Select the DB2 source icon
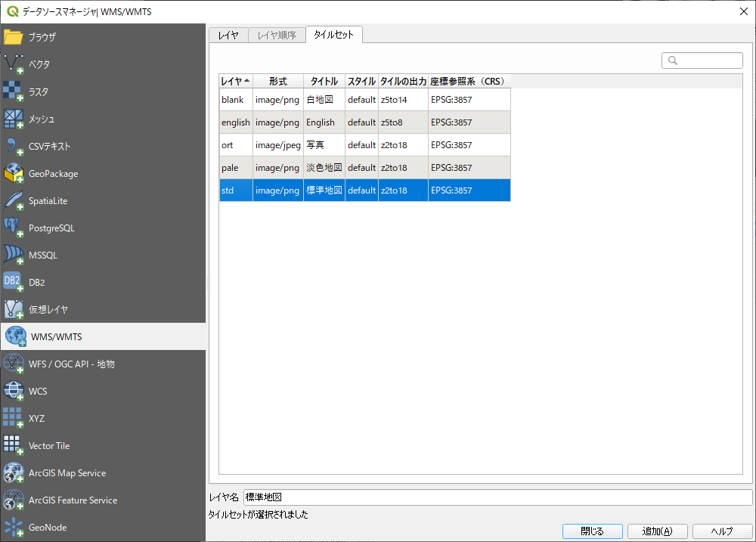 (x=13, y=283)
